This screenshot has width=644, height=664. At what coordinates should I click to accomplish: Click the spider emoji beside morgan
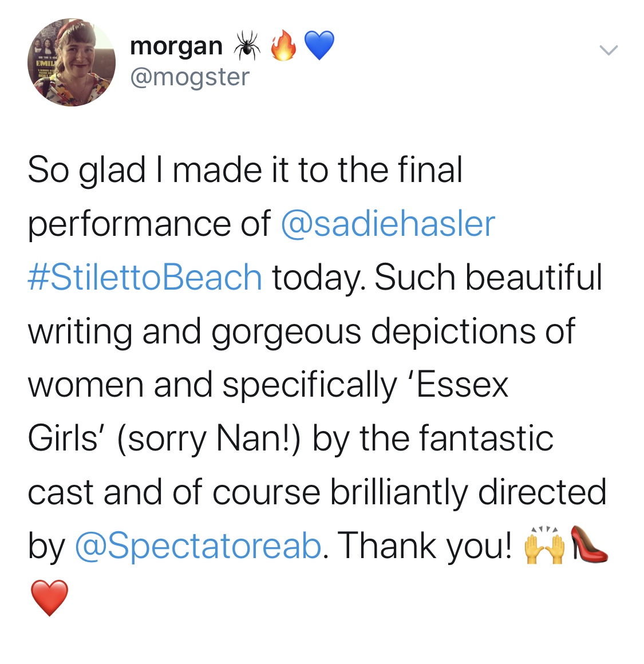[247, 46]
